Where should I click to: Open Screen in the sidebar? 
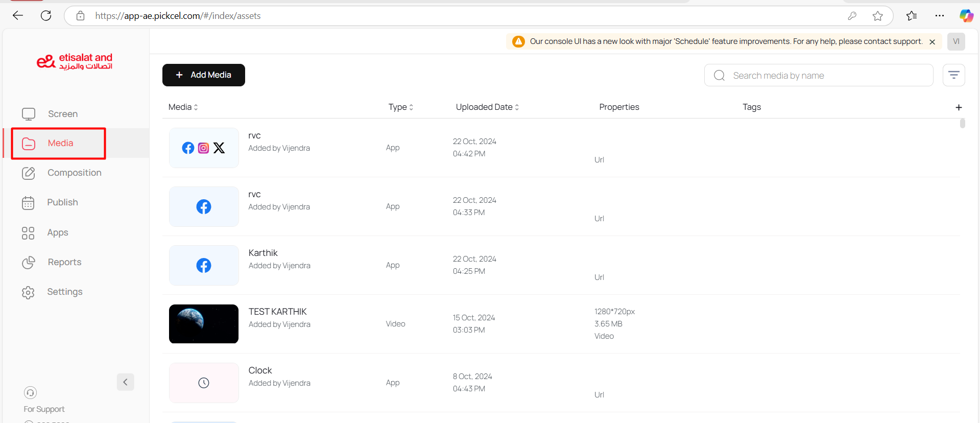(x=63, y=114)
